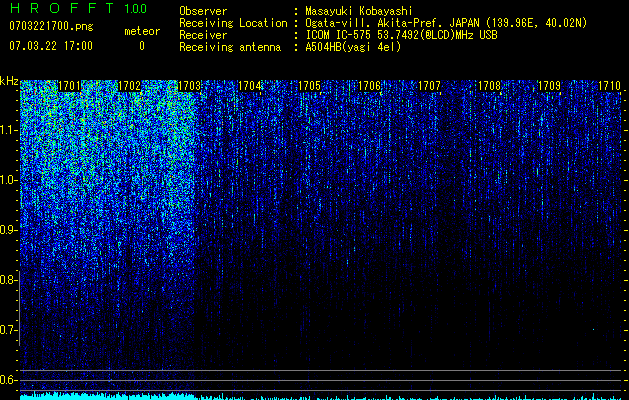Click the 1703 time marker
Image resolution: width=629 pixels, height=400 pixels.
coord(189,86)
